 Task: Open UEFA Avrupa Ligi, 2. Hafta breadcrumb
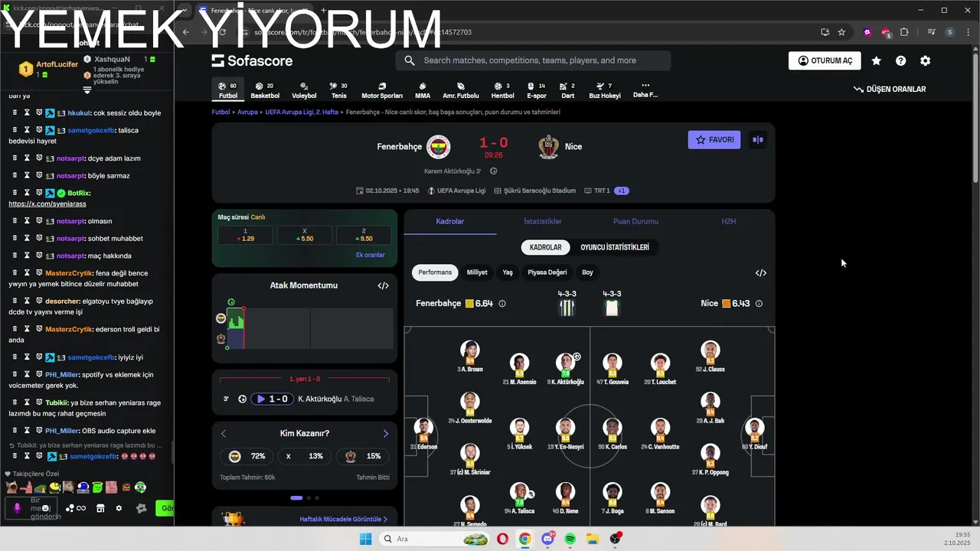302,112
